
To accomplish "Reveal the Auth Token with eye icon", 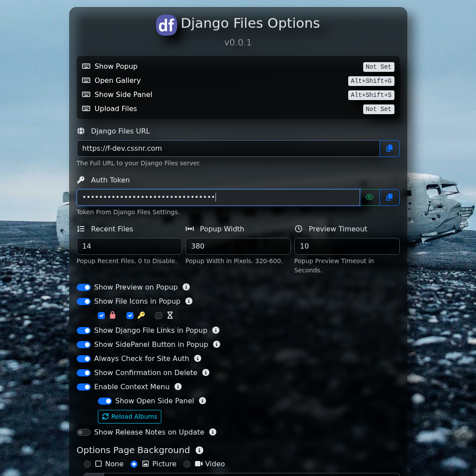I will [x=370, y=197].
